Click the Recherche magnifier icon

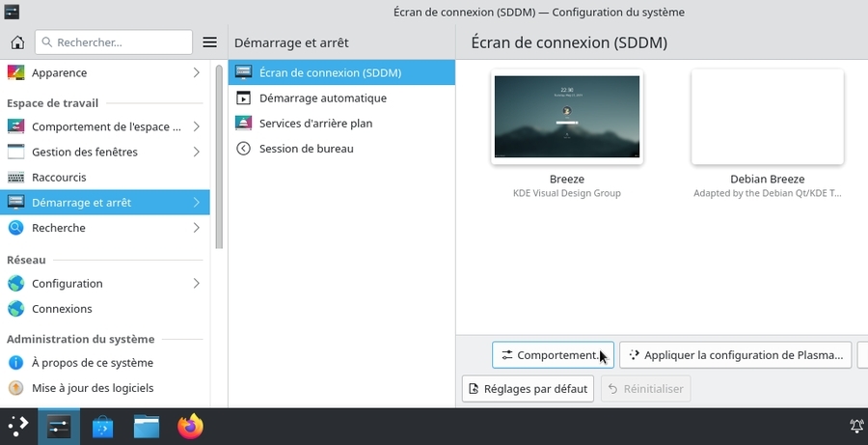coord(16,228)
